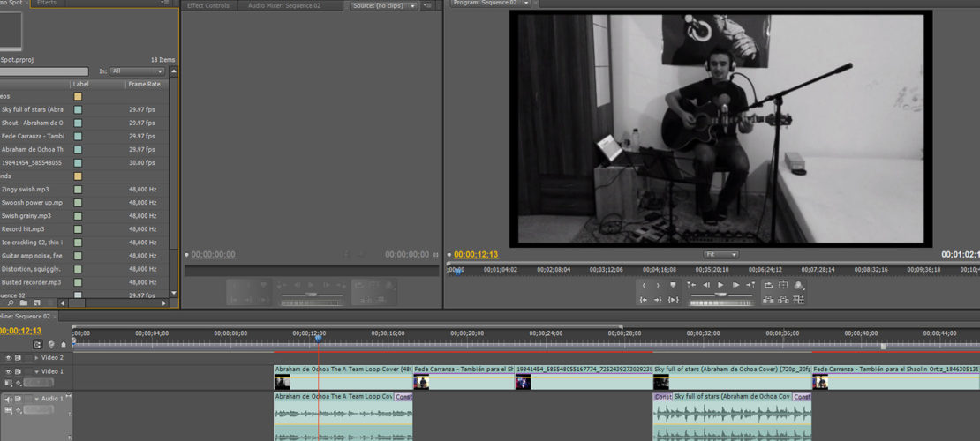Screen dimensions: 980x441
Task: Open the Audio Mixer: Sequence 02 tab
Action: (x=283, y=5)
